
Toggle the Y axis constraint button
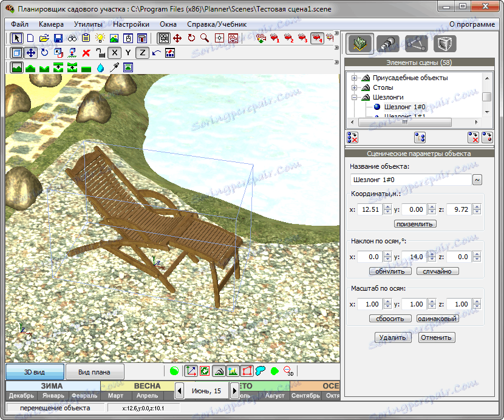coord(128,53)
